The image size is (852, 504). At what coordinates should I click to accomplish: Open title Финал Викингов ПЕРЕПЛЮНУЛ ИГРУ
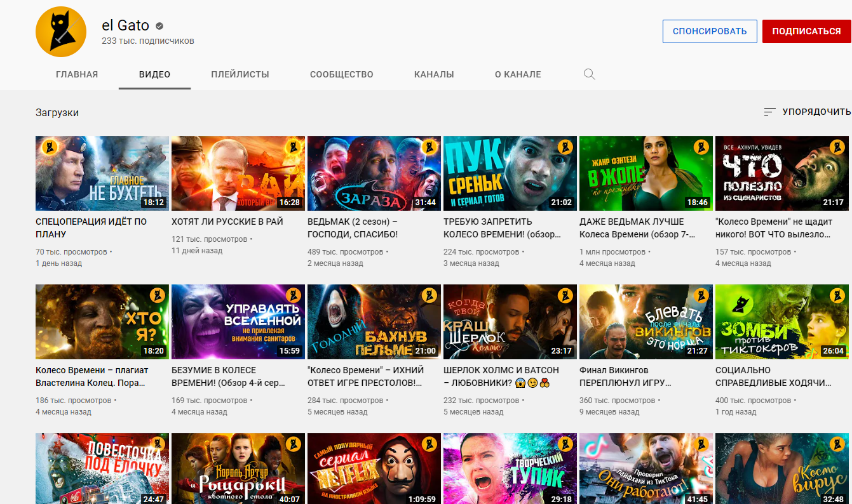pos(626,376)
